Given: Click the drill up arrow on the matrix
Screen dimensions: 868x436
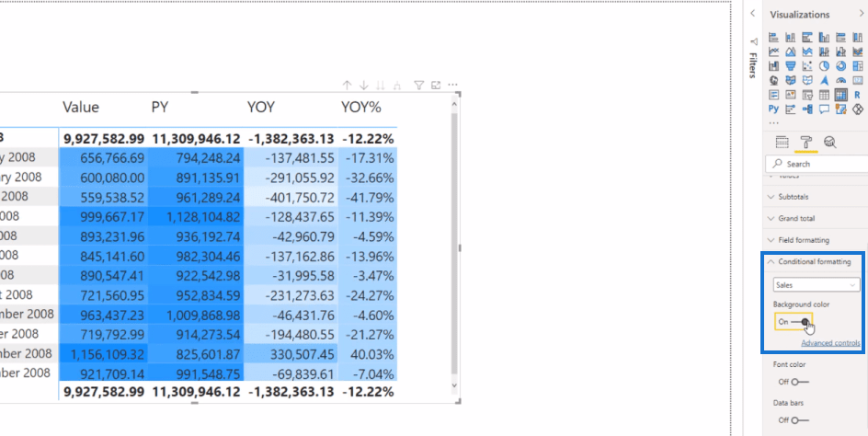Looking at the screenshot, I should 347,86.
